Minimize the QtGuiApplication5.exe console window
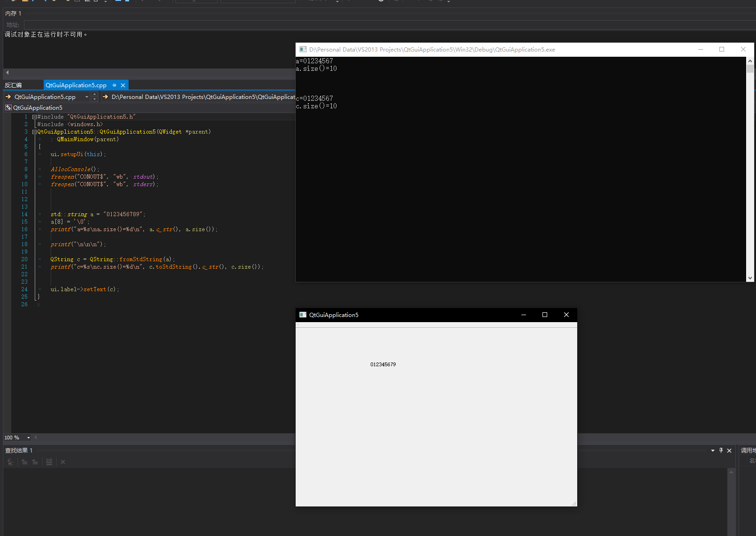 tap(701, 50)
